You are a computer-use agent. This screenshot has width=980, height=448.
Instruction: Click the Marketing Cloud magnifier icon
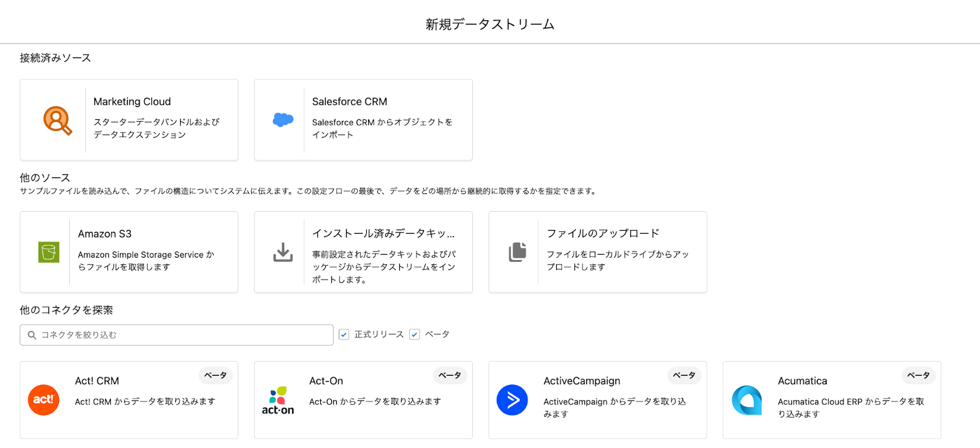(58, 120)
